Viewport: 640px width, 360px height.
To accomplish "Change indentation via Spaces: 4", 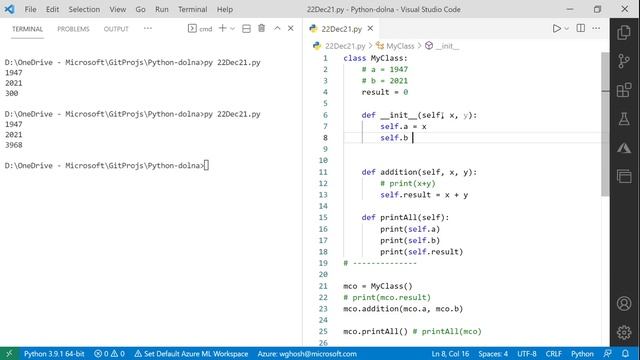I will pyautogui.click(x=493, y=354).
